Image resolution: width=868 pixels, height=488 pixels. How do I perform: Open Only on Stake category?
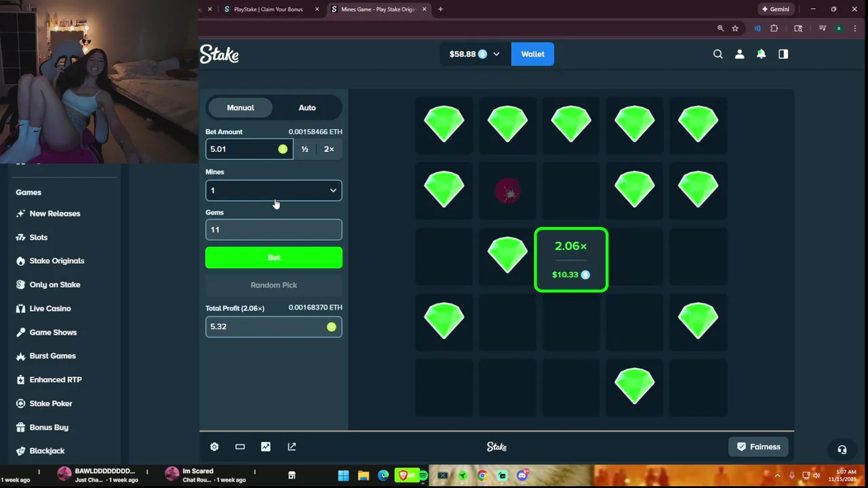coord(55,285)
